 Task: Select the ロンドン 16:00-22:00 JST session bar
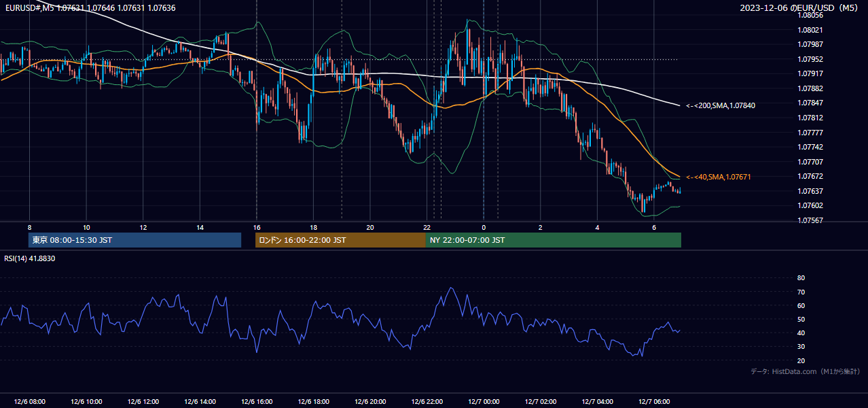340,240
